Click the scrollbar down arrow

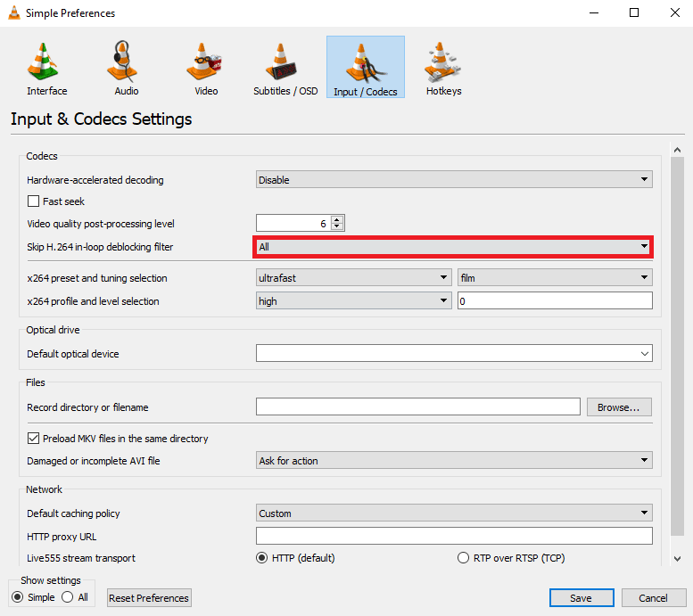click(x=677, y=559)
